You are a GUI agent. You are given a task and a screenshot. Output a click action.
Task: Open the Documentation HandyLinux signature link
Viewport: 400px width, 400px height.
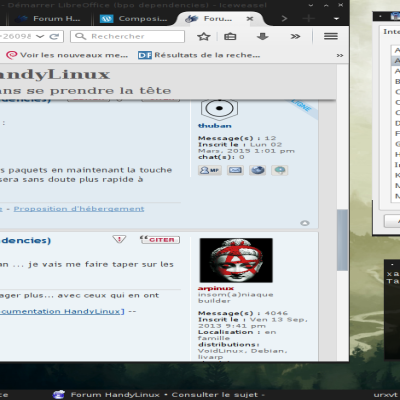61,312
